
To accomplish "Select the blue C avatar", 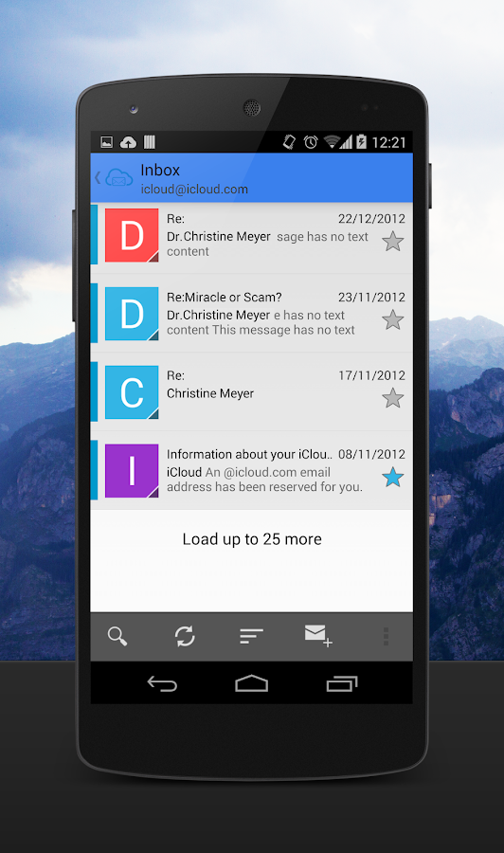I will point(132,392).
